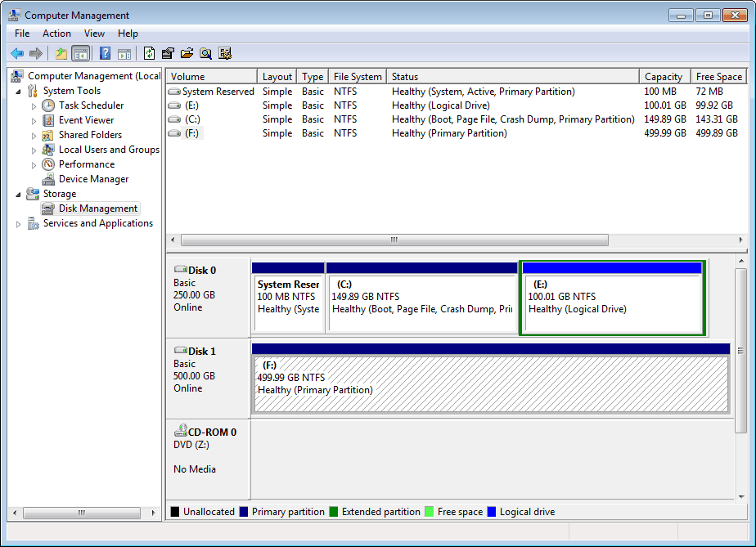Sort by the Capacity column header

coord(665,77)
